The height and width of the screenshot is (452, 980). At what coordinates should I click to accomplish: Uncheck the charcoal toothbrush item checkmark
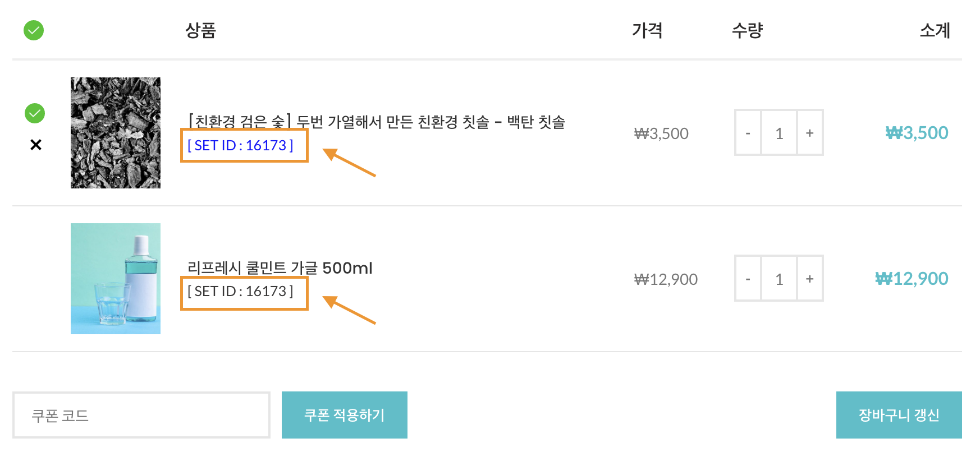click(35, 113)
